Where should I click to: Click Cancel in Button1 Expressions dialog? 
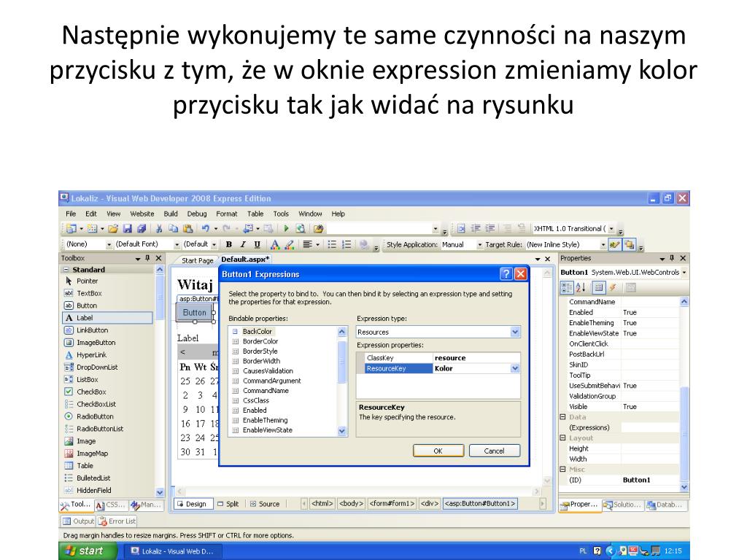pos(495,451)
